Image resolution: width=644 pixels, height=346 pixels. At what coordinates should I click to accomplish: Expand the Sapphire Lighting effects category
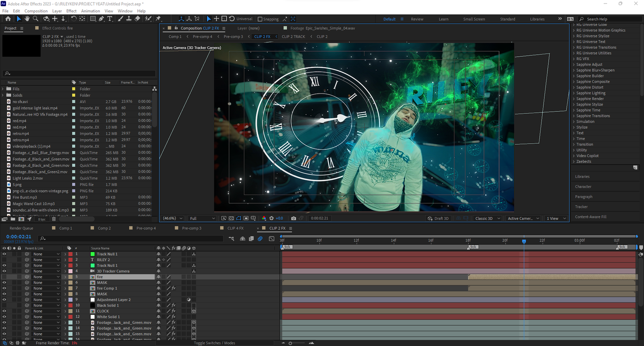(x=574, y=93)
